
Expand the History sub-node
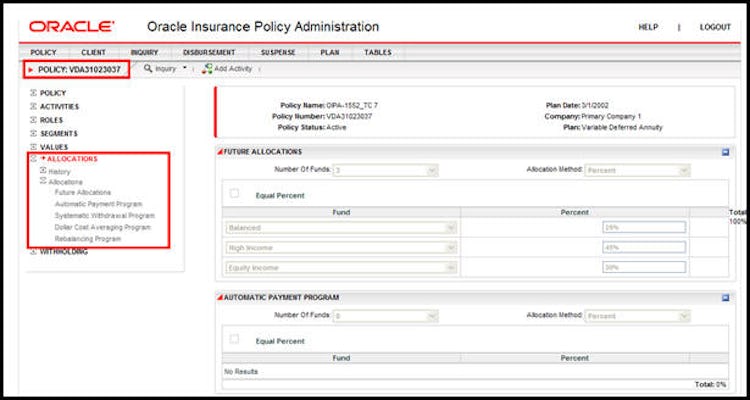coord(43,170)
